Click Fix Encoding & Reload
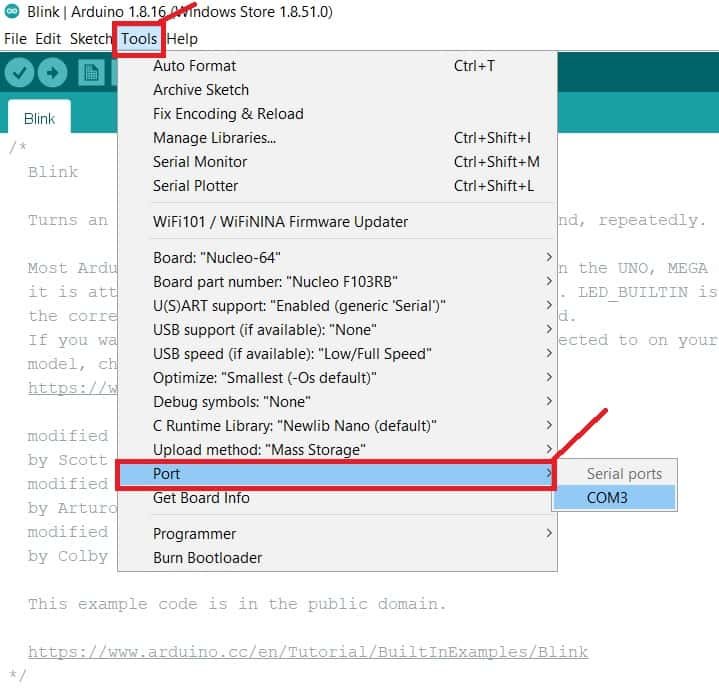 [x=337, y=114]
